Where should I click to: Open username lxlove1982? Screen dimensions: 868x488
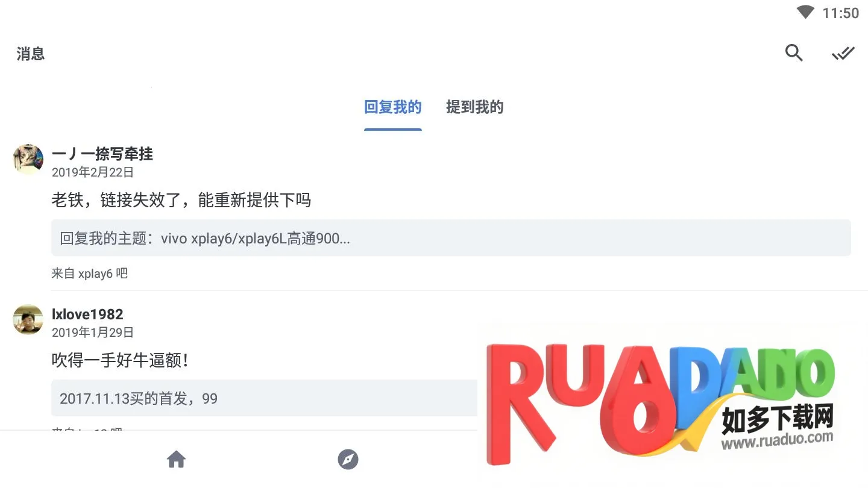pos(87,314)
